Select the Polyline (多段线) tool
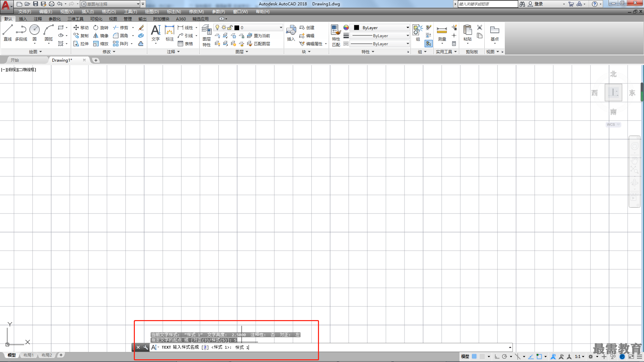Screen dimensions: 644x362 21,33
